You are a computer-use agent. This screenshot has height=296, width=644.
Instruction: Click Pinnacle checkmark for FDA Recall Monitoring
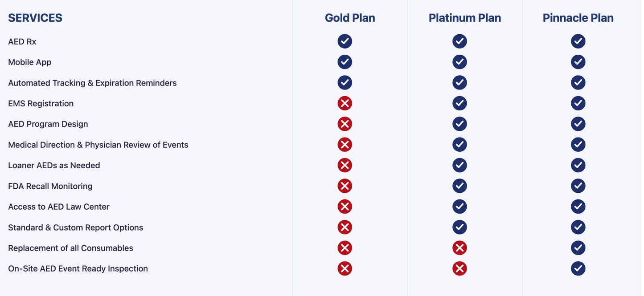[578, 186]
